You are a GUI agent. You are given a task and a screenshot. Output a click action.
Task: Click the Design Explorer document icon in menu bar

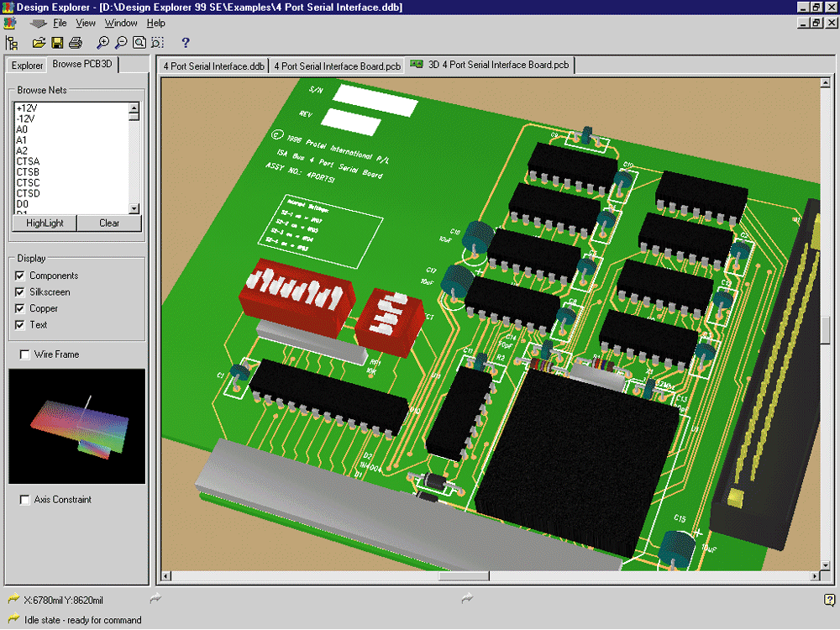coord(10,23)
